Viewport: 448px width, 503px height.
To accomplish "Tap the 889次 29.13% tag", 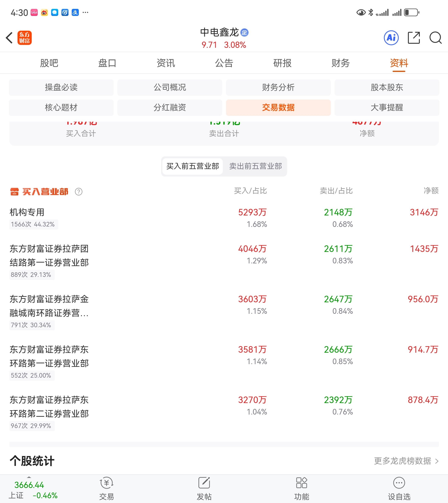I will coord(32,274).
